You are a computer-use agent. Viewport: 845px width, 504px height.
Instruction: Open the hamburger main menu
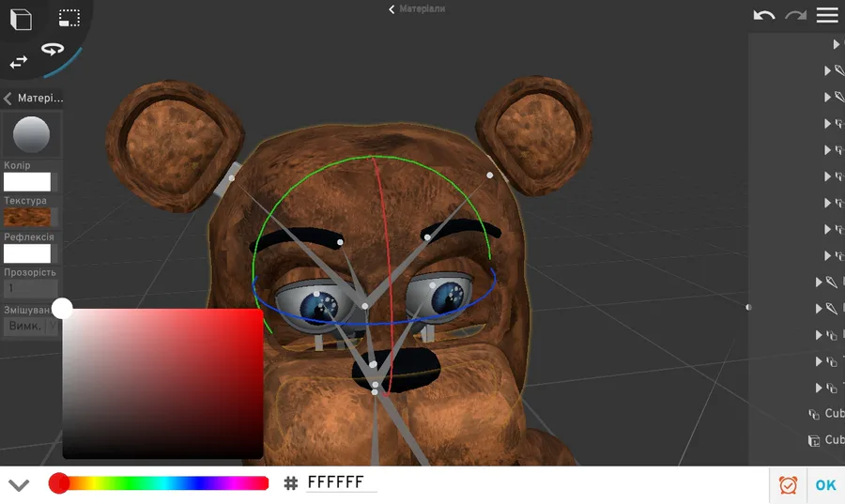[x=827, y=15]
